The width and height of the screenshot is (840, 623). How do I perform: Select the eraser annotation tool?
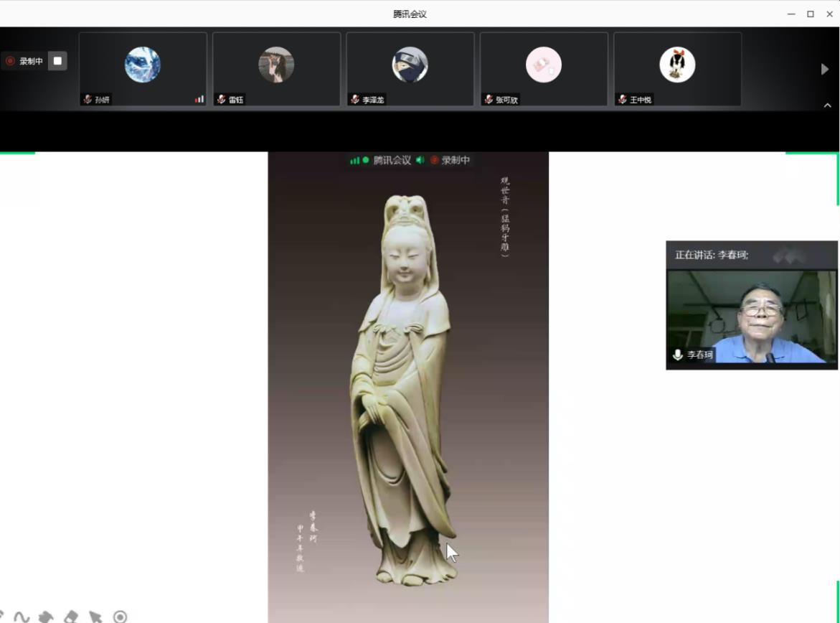tap(70, 617)
